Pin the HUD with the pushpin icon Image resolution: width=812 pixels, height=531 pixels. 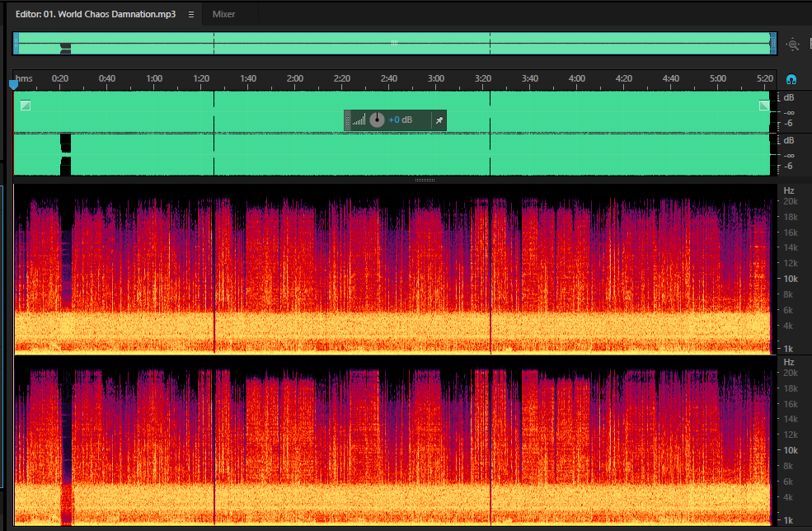tap(439, 120)
